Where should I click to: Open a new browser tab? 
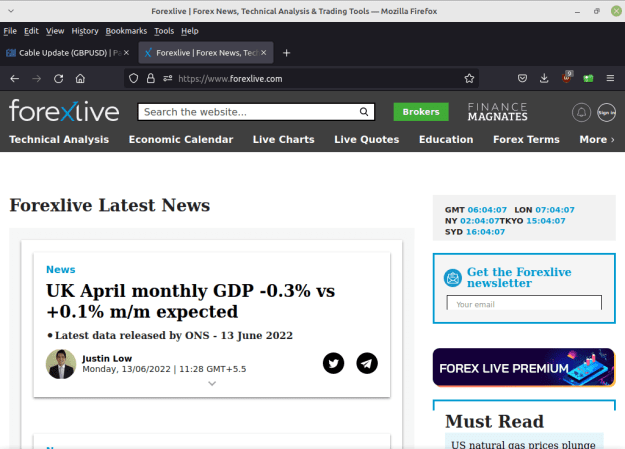tap(286, 53)
